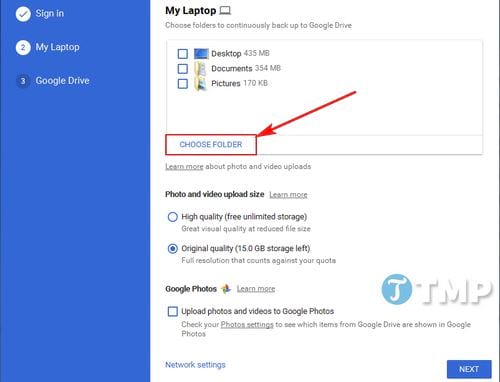Go to Sign in step
The height and width of the screenshot is (382, 500).
pyautogui.click(x=50, y=14)
